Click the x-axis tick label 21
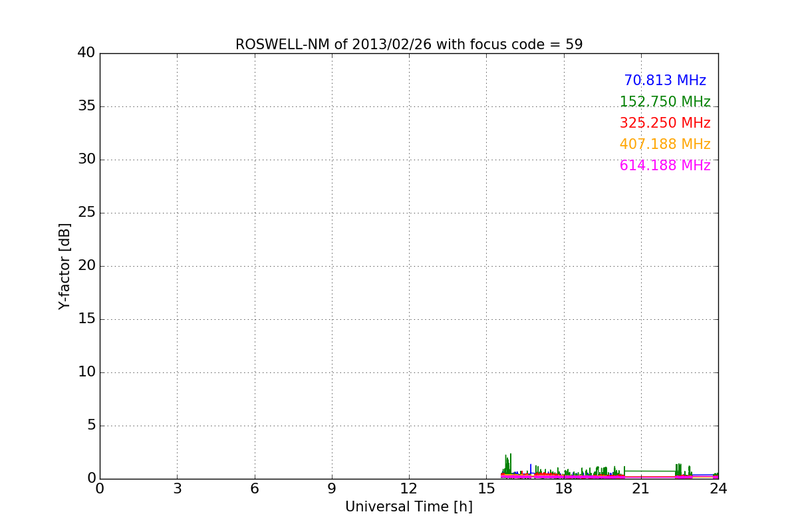The width and height of the screenshot is (798, 532). (641, 489)
